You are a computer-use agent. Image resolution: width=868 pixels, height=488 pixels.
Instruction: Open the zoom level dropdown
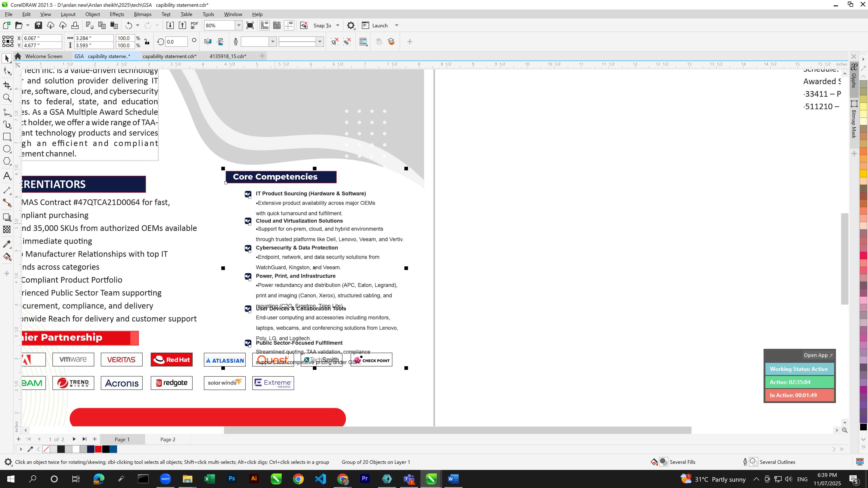(x=239, y=25)
